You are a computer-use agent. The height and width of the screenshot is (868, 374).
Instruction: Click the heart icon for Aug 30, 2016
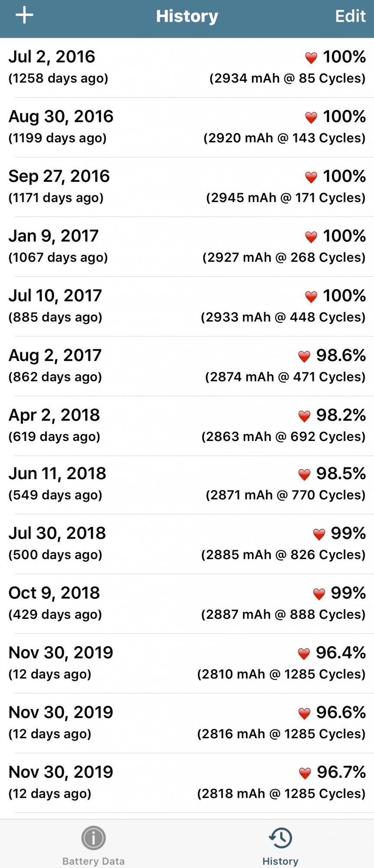coord(311,117)
